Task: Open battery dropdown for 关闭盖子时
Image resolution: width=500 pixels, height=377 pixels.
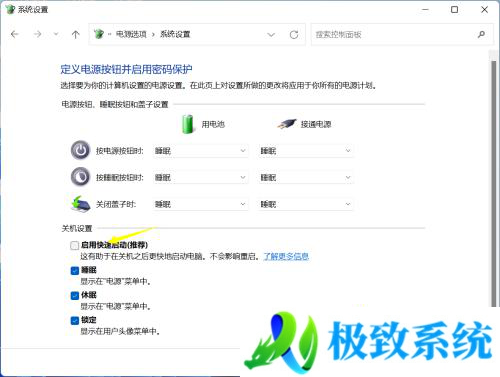Action: [200, 204]
